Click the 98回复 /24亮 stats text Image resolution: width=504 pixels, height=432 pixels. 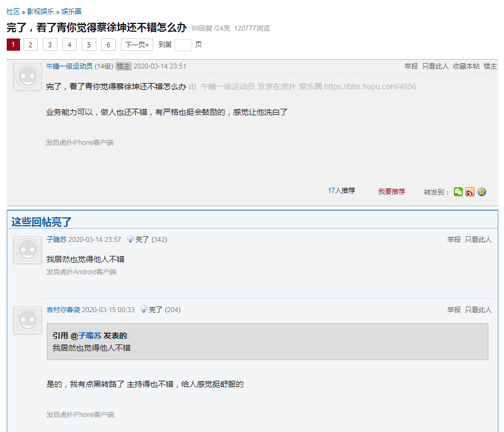point(211,28)
